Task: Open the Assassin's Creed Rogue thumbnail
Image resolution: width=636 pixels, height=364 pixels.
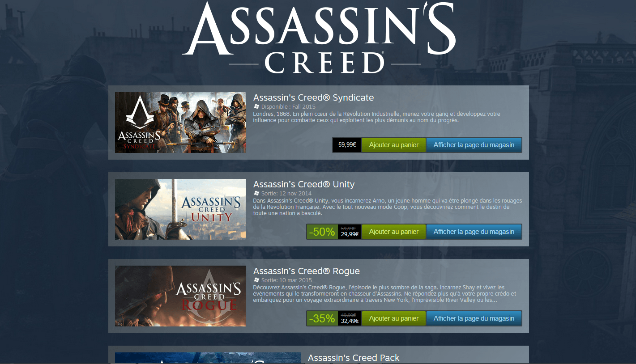Action: (x=180, y=296)
